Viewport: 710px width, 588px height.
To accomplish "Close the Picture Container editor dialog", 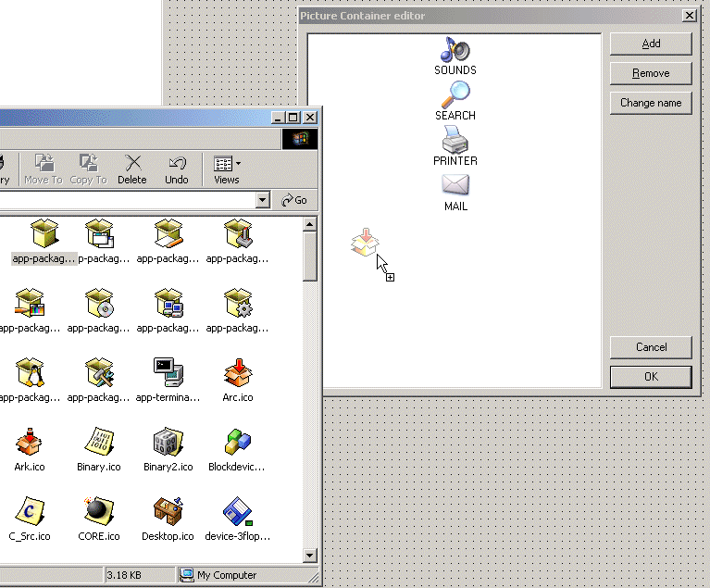I will [689, 16].
